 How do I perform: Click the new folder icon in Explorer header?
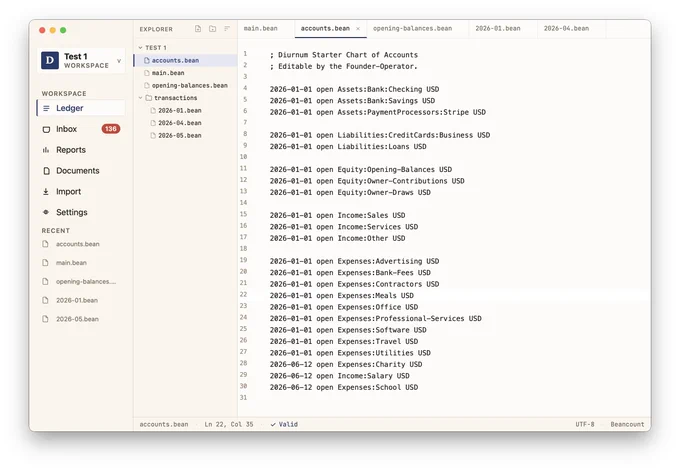click(x=212, y=29)
